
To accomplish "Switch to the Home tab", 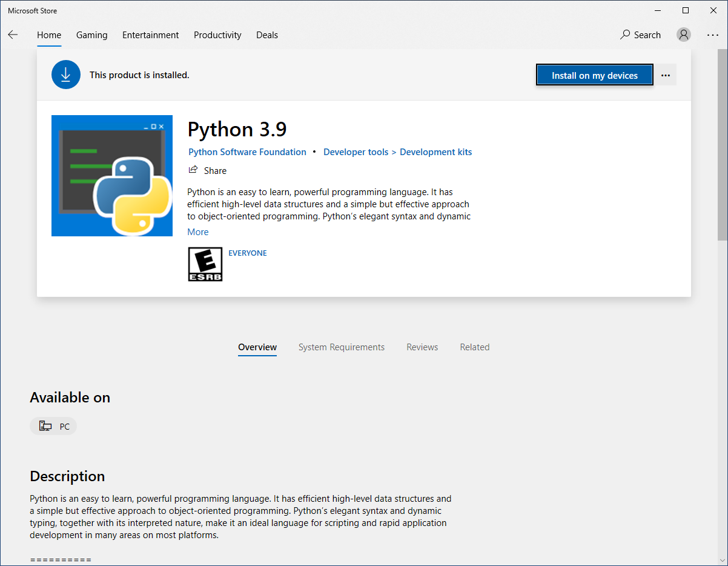I will click(x=49, y=35).
